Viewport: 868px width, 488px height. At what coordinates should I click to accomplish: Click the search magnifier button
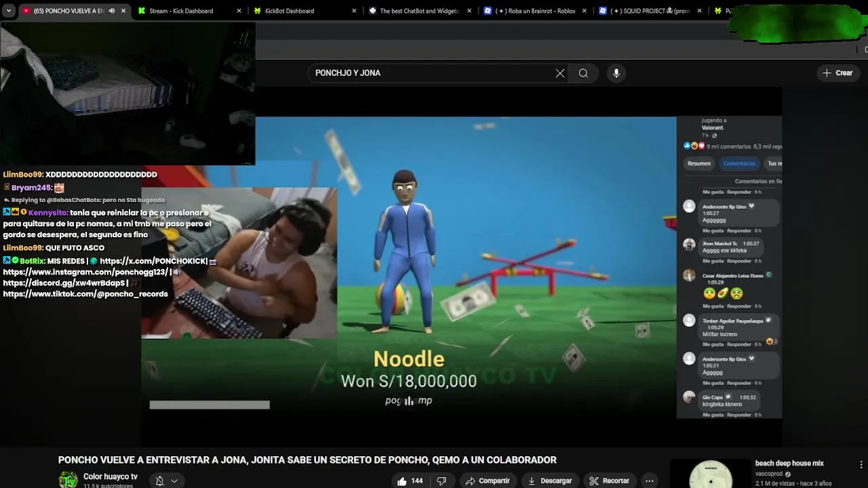(583, 73)
